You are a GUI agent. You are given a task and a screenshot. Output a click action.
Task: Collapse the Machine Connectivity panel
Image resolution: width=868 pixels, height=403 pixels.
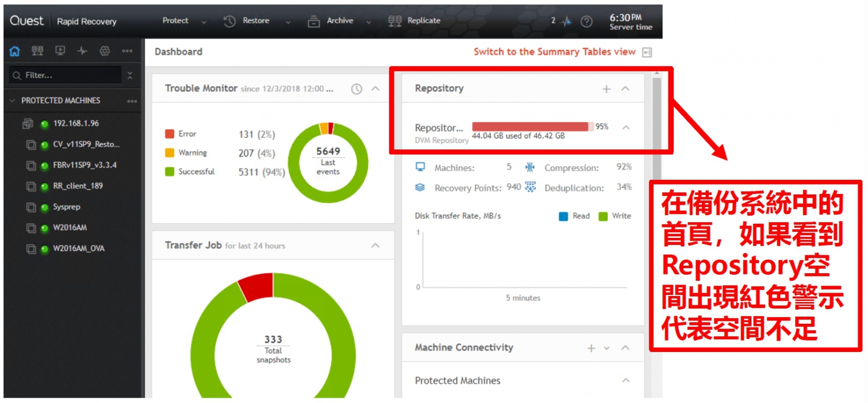click(626, 348)
